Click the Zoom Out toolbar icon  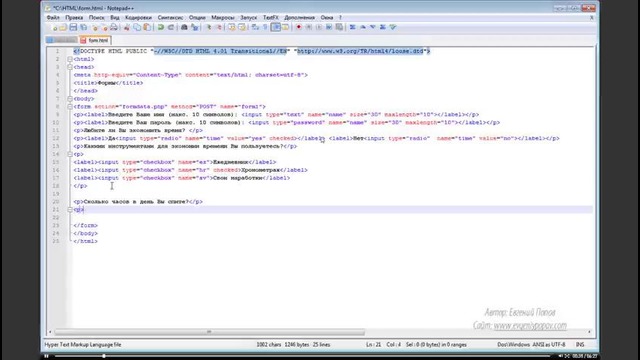[x=219, y=27]
